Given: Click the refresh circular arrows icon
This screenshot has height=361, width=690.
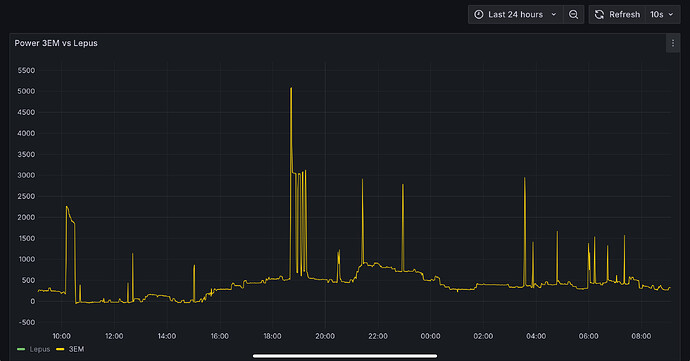Looking at the screenshot, I should tap(599, 15).
